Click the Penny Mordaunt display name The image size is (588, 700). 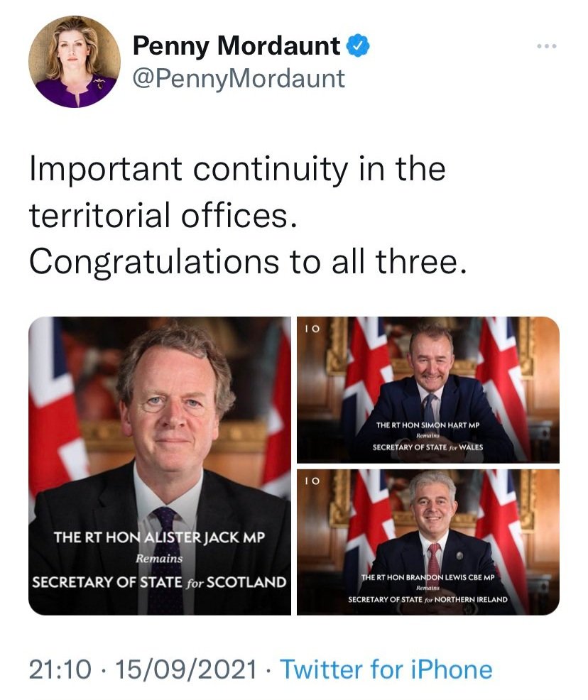point(236,45)
